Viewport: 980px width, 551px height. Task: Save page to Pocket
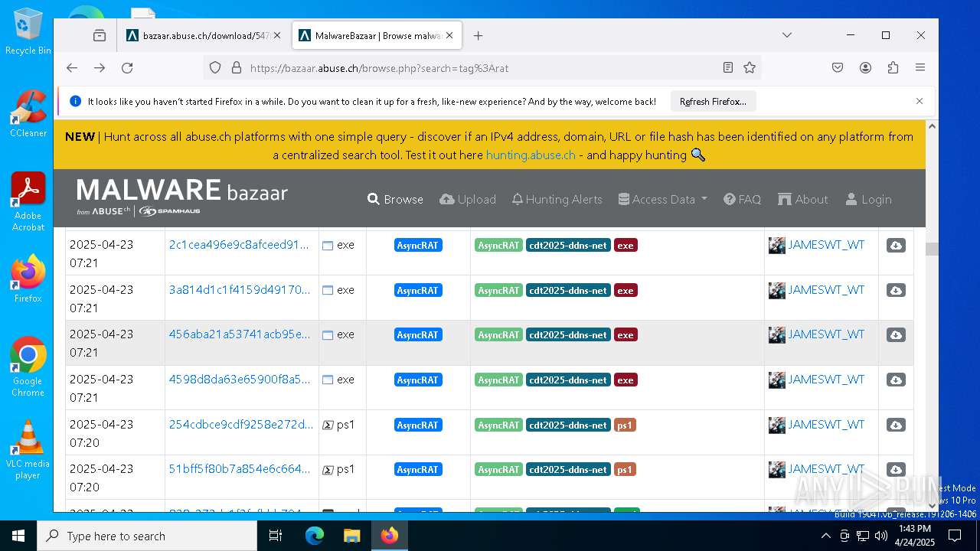pos(838,67)
